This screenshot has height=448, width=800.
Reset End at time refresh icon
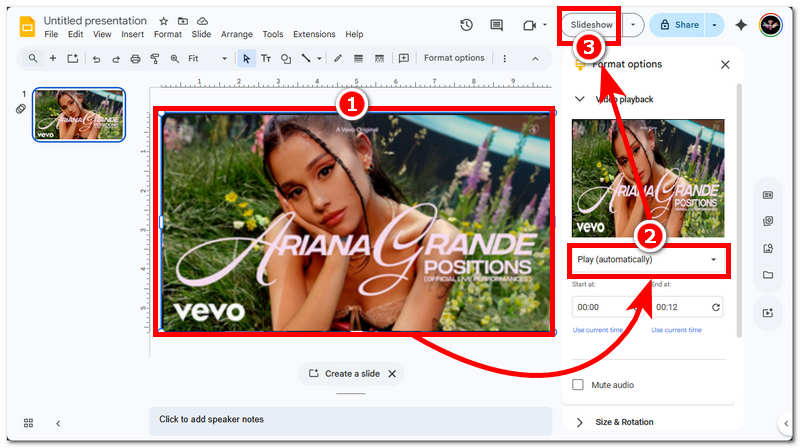click(x=716, y=307)
